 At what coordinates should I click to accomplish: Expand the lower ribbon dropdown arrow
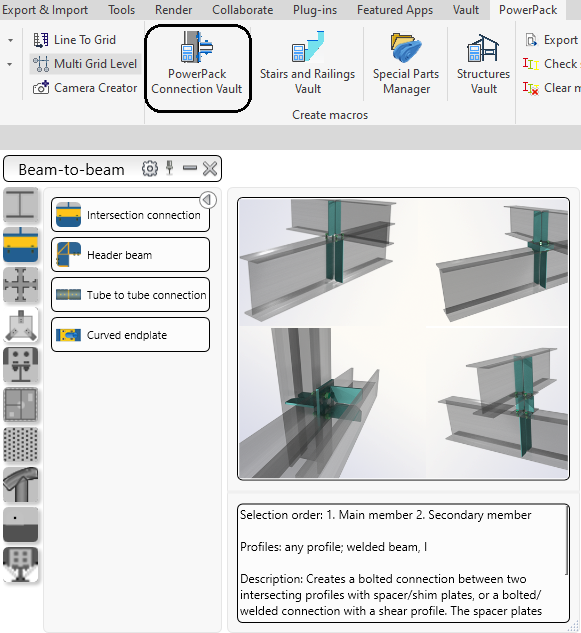click(x=10, y=64)
